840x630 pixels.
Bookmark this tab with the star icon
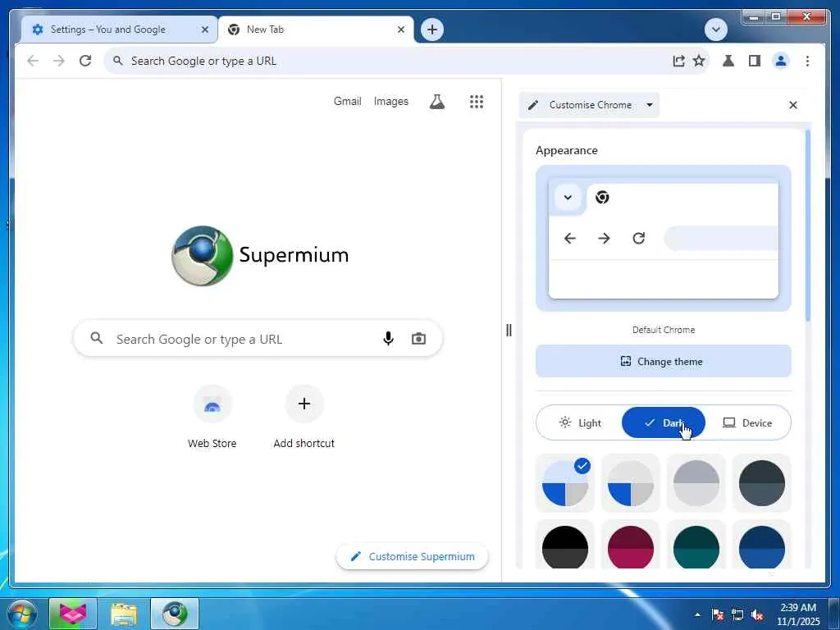click(x=699, y=61)
